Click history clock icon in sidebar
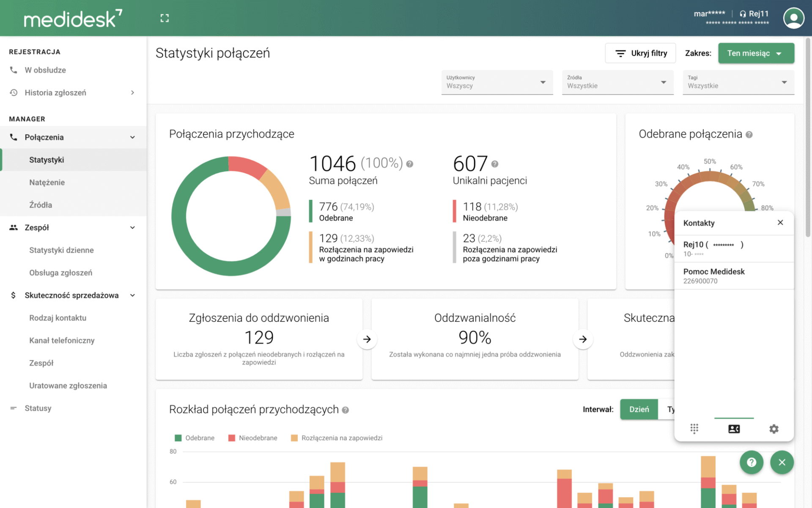This screenshot has height=508, width=812. pos(14,92)
